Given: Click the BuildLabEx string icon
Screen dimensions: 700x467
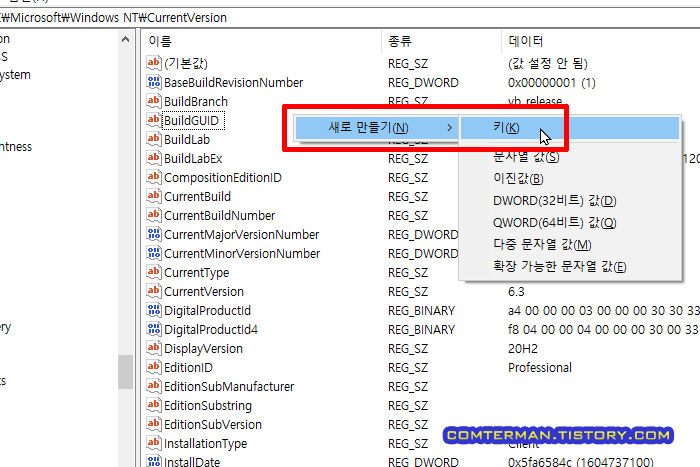Looking at the screenshot, I should 154,158.
